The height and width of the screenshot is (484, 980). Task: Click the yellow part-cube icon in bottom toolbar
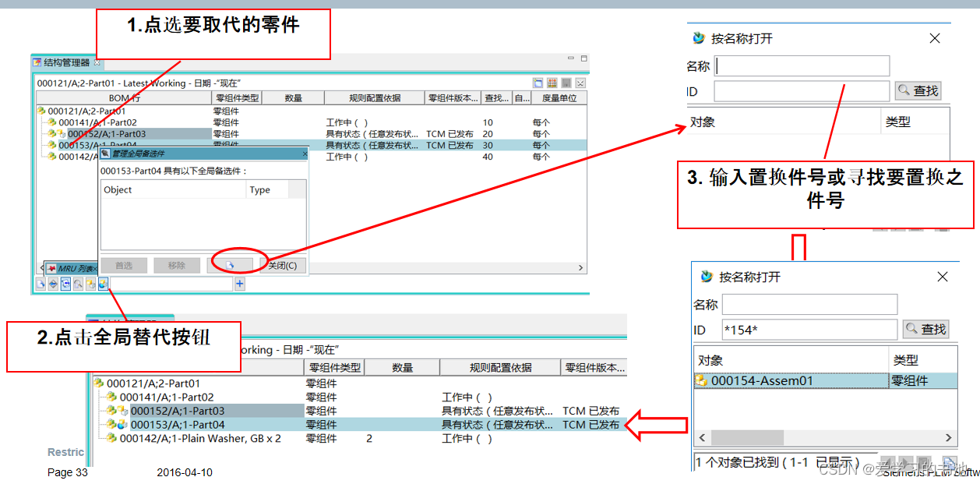click(x=90, y=284)
